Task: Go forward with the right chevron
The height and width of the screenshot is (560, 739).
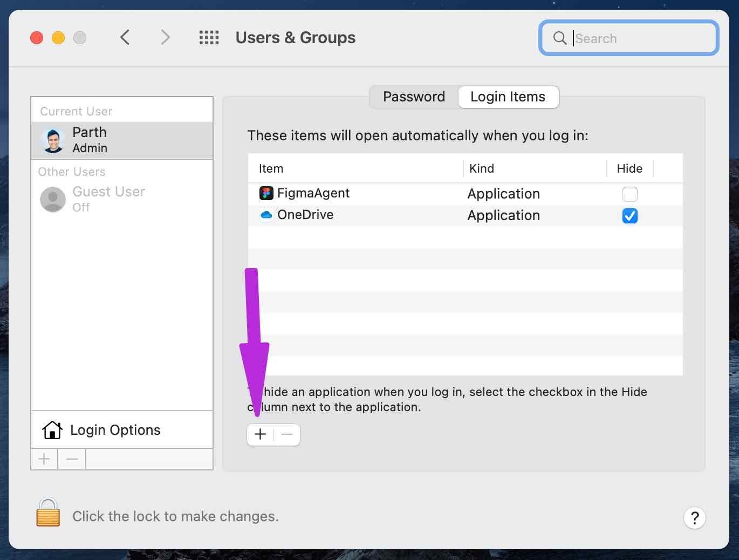Action: tap(165, 37)
